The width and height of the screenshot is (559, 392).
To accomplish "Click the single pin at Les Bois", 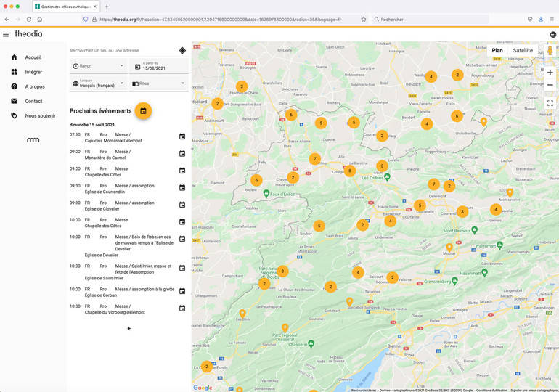I will pyautogui.click(x=242, y=314).
